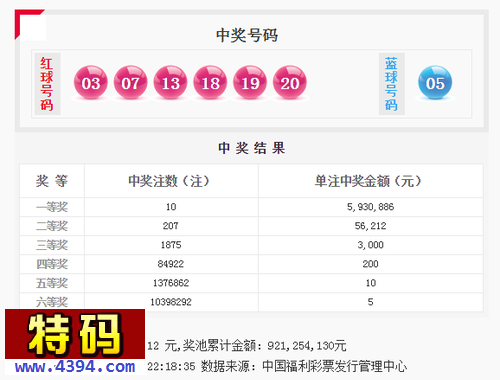Visit the www.4394.com link

tap(75, 367)
